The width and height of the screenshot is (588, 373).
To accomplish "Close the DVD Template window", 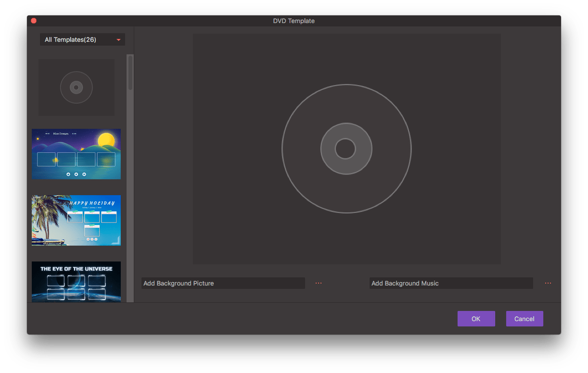I will [34, 21].
